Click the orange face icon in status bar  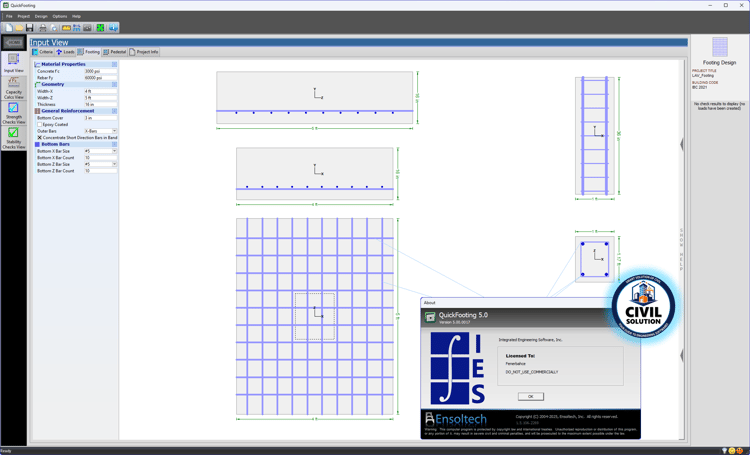[x=739, y=451]
